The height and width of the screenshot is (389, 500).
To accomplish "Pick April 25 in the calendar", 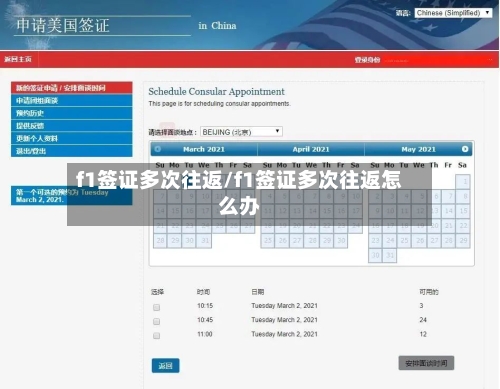I will coord(268,241).
